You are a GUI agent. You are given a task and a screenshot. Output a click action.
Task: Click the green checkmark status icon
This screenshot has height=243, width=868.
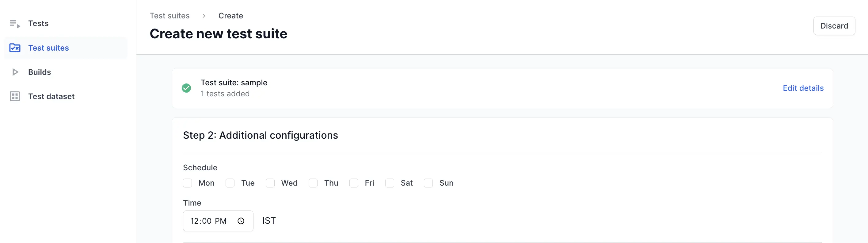[186, 88]
